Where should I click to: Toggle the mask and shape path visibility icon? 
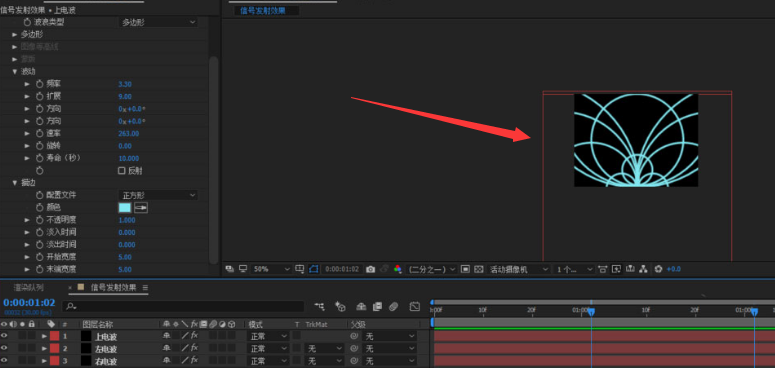[x=314, y=269]
